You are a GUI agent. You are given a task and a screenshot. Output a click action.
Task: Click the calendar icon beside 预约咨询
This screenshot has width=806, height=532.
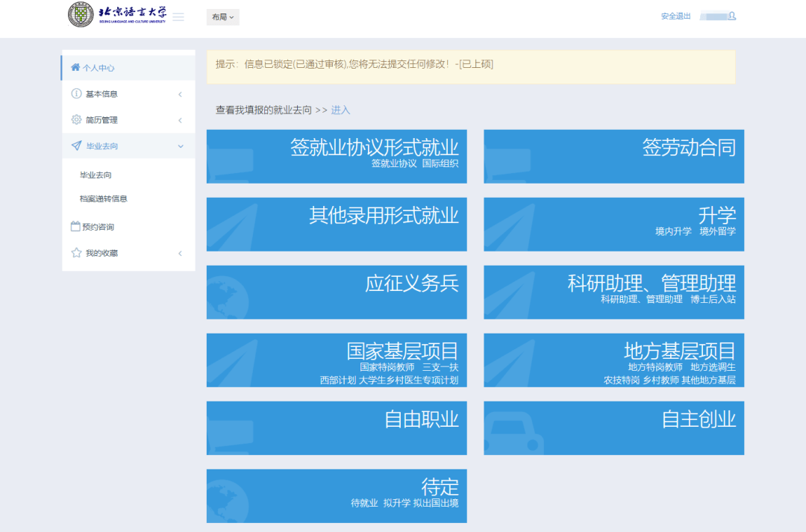click(x=75, y=227)
